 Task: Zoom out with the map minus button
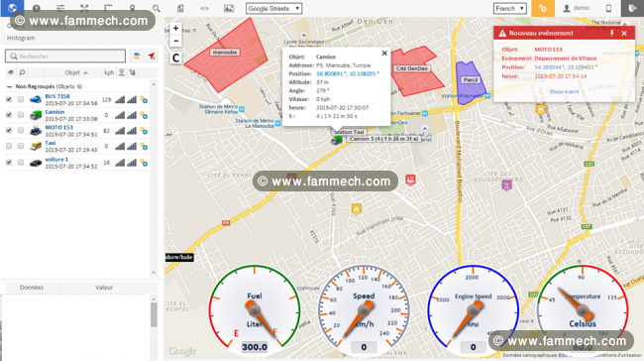(x=175, y=41)
